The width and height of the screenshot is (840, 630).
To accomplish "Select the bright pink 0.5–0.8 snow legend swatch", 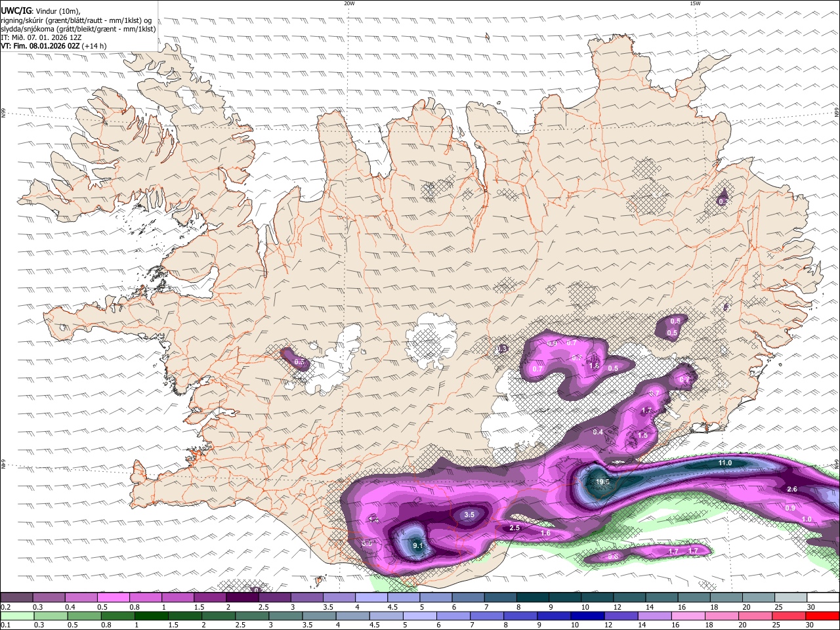I will (x=113, y=597).
